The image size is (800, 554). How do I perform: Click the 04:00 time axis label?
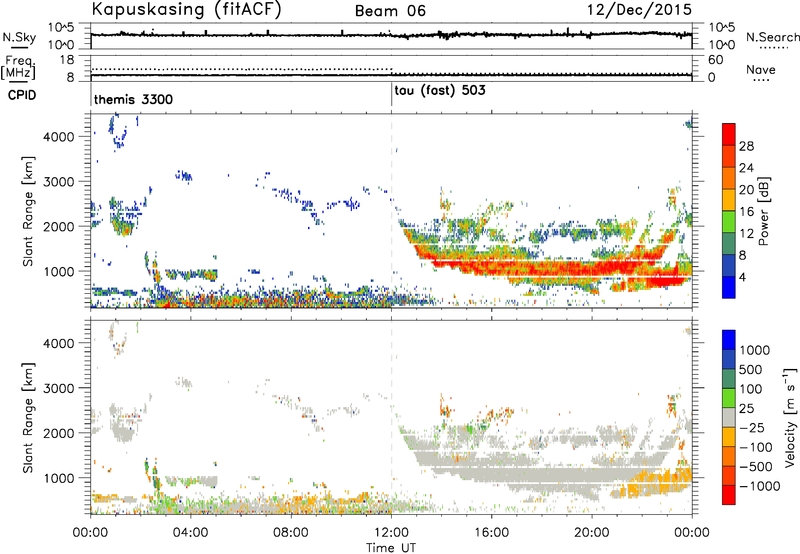click(x=191, y=533)
